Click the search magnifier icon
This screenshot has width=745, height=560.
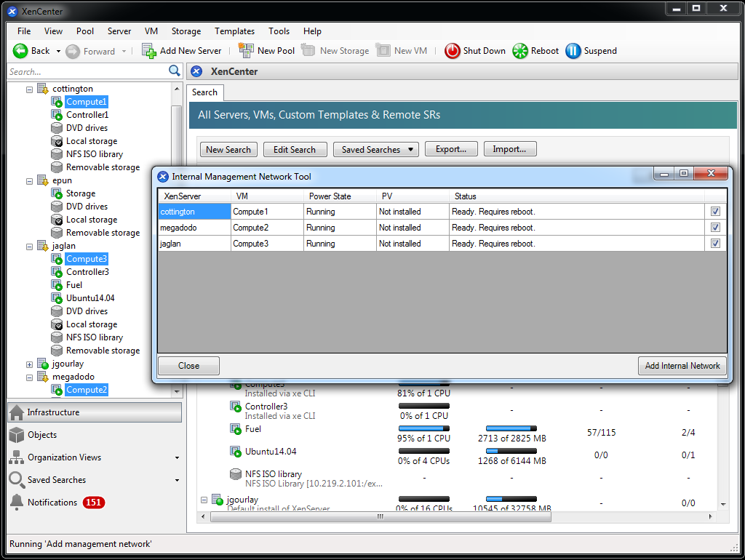pos(175,71)
